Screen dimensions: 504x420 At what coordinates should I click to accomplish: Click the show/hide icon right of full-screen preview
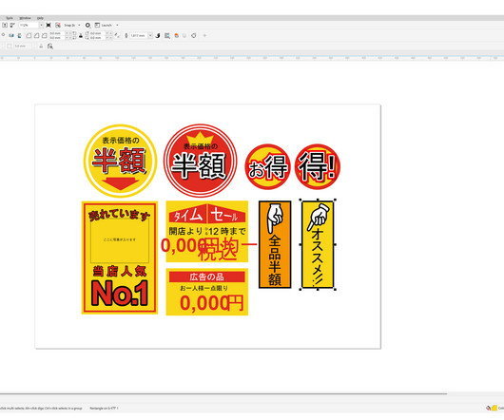click(x=58, y=25)
